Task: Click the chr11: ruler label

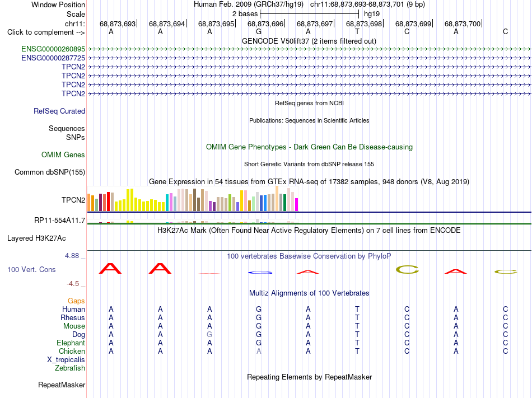Action: coord(74,24)
